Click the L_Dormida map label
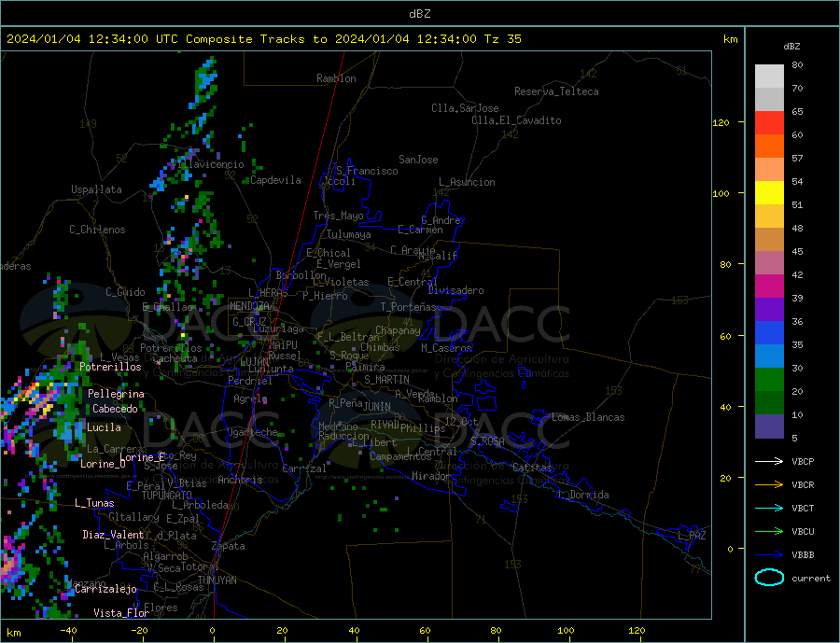The height and width of the screenshot is (643, 840). click(583, 495)
